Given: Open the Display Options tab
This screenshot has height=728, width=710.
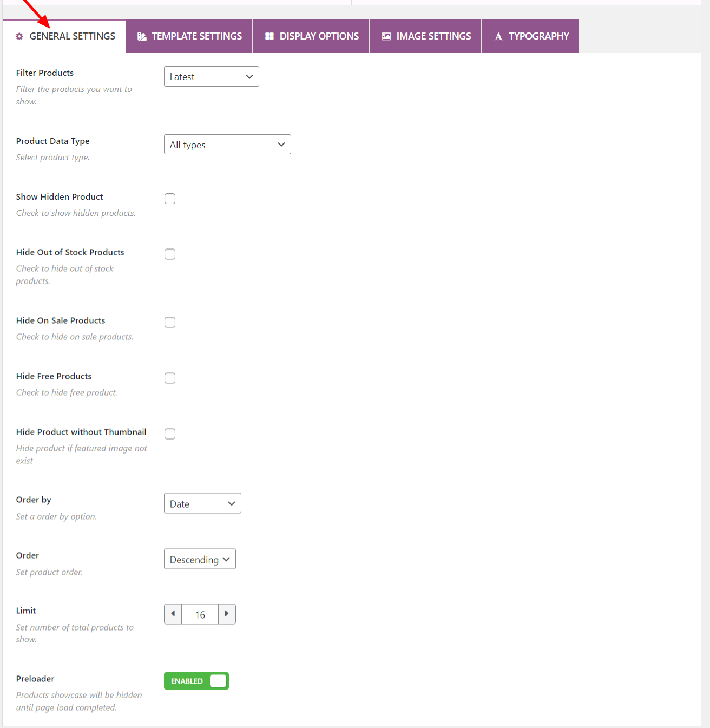Looking at the screenshot, I should (311, 36).
